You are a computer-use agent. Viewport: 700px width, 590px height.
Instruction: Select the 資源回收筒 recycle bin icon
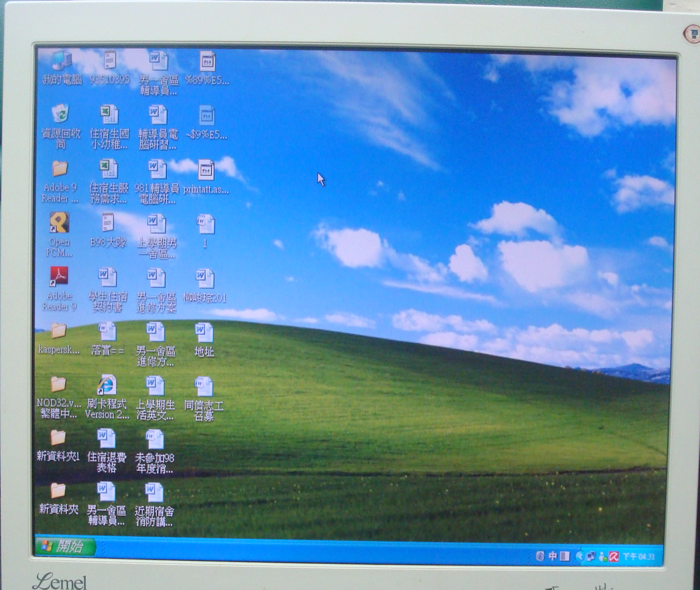tap(61, 114)
